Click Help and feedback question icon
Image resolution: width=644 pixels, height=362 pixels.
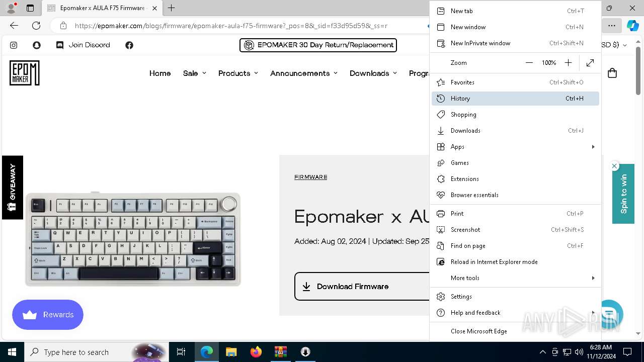coord(441,313)
